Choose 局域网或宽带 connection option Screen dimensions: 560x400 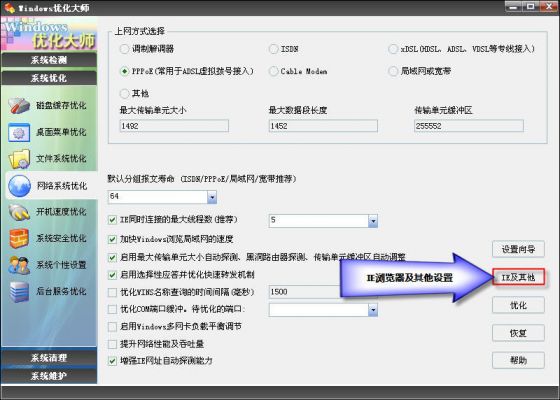393,71
